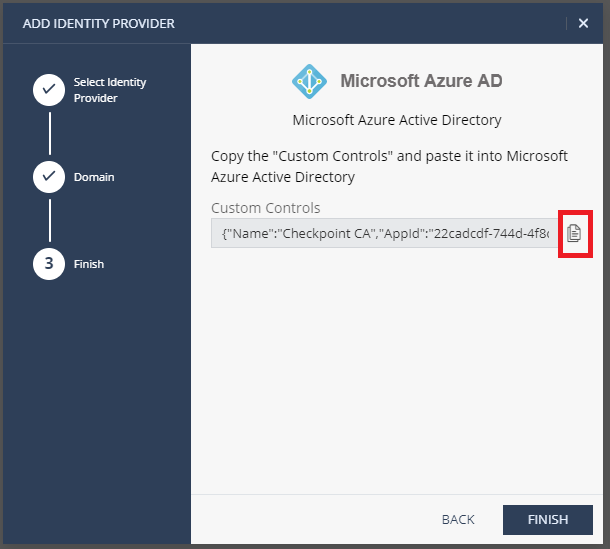
Task: Go to the Select Identity Provider step label
Action: click(x=110, y=90)
